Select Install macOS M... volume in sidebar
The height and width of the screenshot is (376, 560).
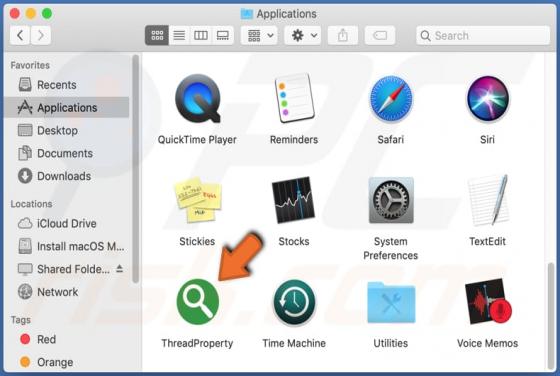[67, 246]
